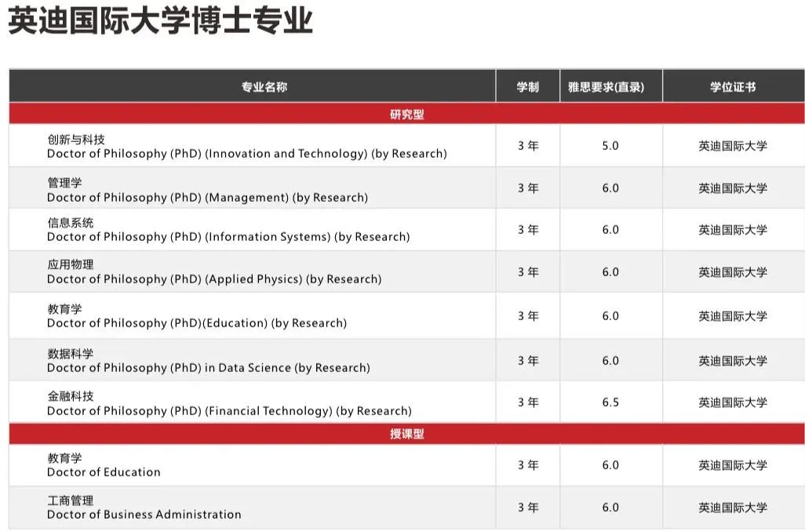Click the Innovation and Technology PhD text
805x532 pixels.
[247, 154]
